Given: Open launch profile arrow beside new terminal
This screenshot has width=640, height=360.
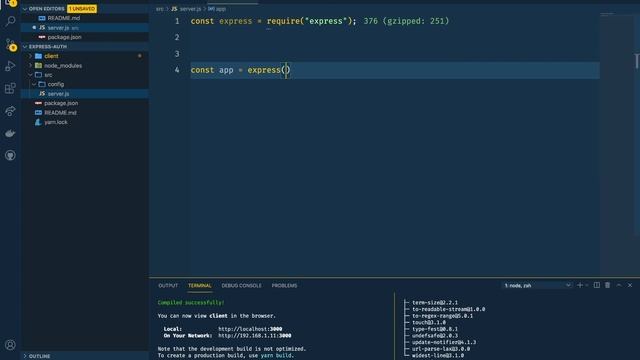Looking at the screenshot, I should pos(587,285).
